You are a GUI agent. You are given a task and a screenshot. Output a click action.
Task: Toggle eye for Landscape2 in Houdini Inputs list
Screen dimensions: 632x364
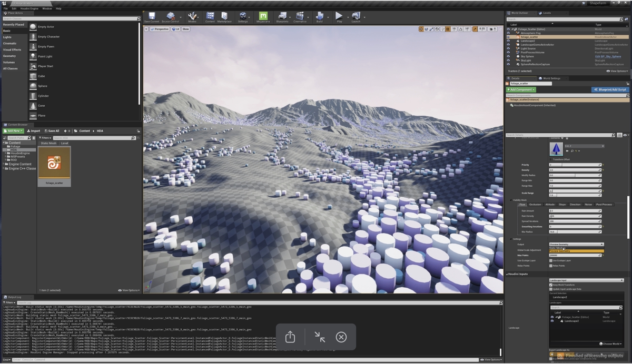tap(552, 321)
